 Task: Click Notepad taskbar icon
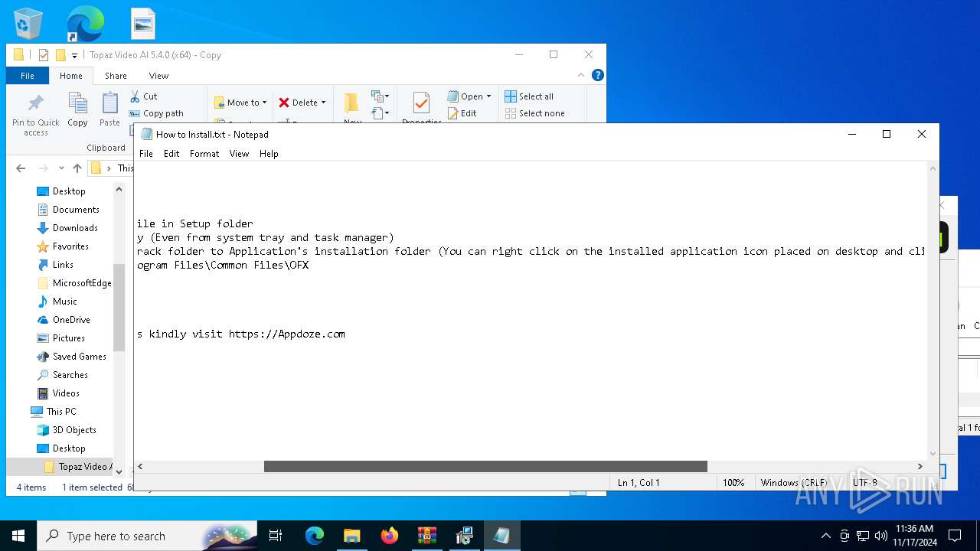[x=501, y=536]
